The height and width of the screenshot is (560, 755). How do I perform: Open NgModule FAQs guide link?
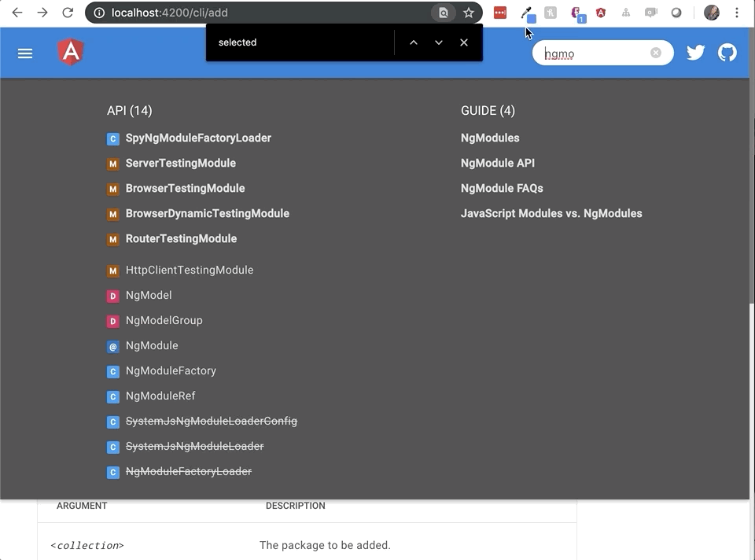[502, 188]
